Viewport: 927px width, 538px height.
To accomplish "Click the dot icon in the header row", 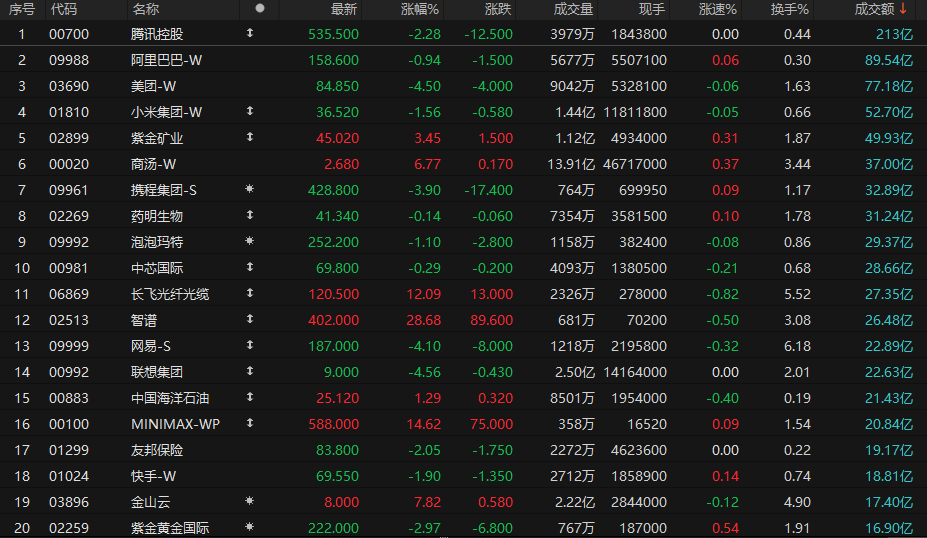I will click(x=260, y=8).
